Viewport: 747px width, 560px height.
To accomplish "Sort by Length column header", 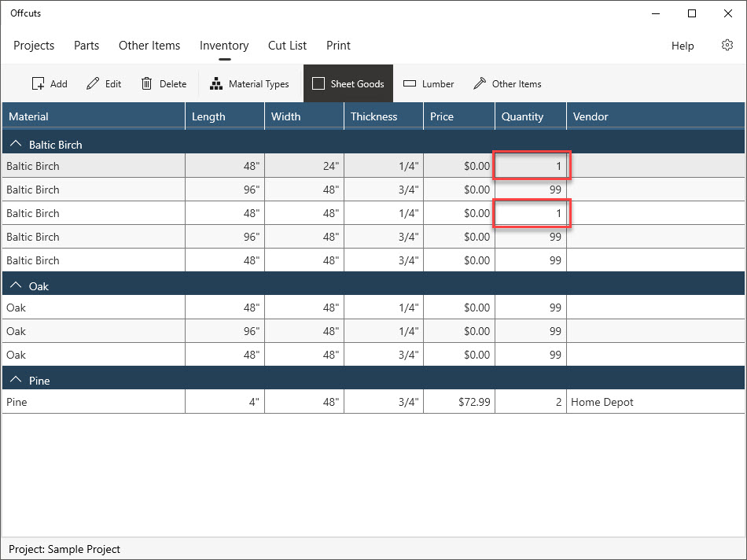I will pyautogui.click(x=225, y=116).
